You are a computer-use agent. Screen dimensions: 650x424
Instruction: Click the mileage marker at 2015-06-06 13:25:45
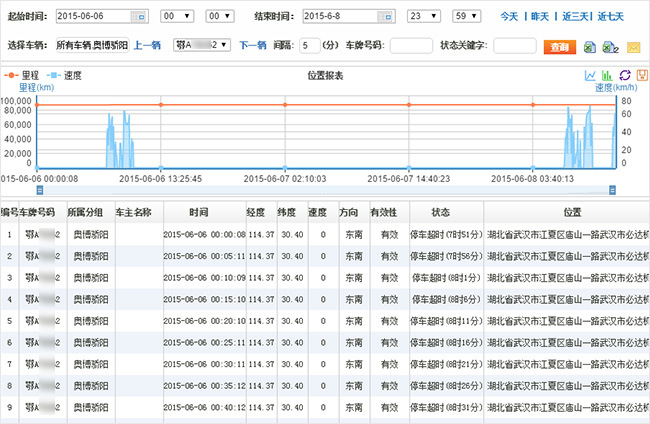point(161,105)
